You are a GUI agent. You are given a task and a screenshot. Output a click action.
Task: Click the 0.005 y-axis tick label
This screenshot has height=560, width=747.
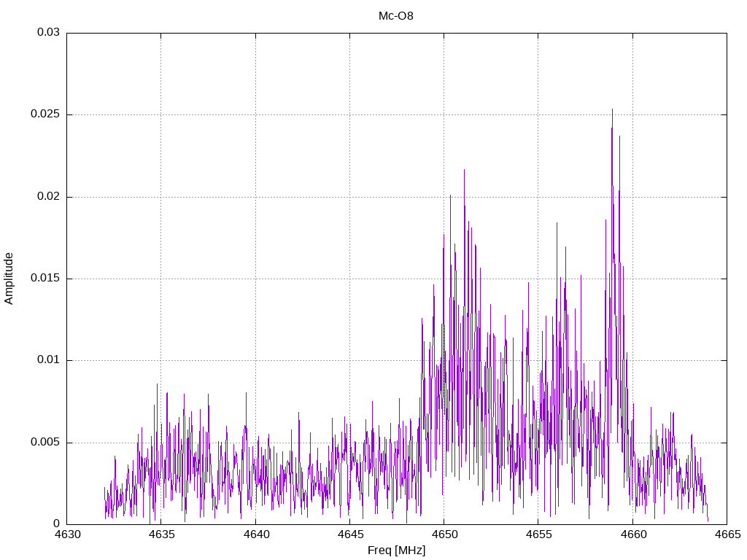tap(46, 443)
